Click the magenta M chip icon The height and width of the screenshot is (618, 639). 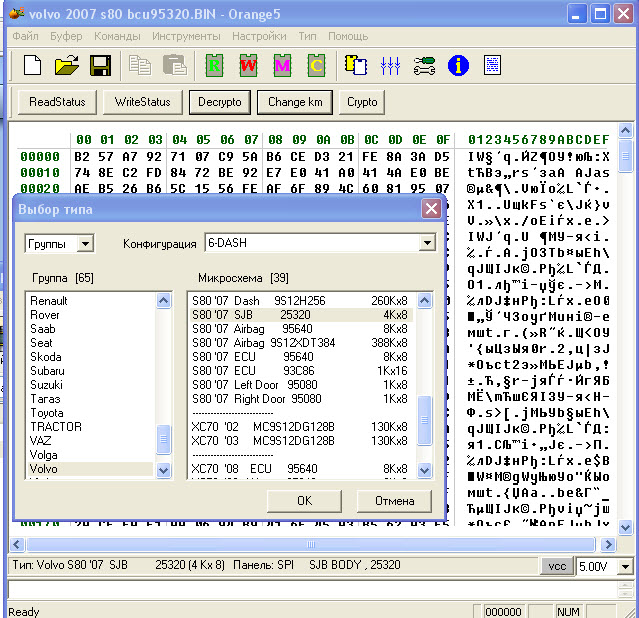coord(282,66)
